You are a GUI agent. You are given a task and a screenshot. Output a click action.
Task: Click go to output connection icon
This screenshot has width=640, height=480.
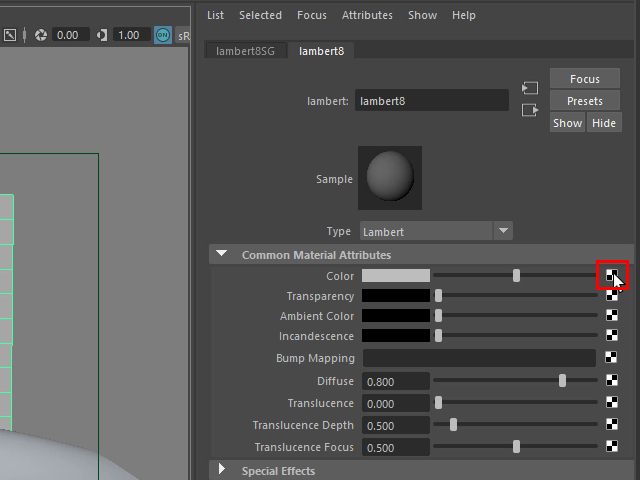(x=530, y=110)
